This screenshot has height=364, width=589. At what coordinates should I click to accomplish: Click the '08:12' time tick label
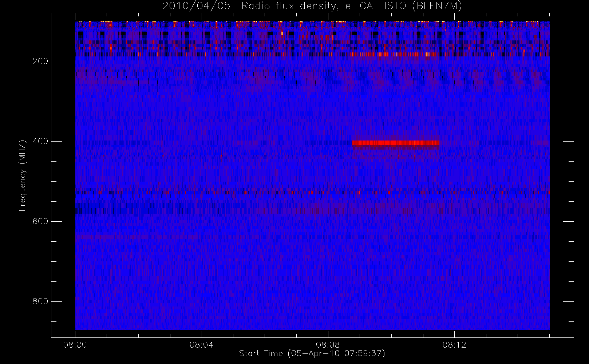454,345
